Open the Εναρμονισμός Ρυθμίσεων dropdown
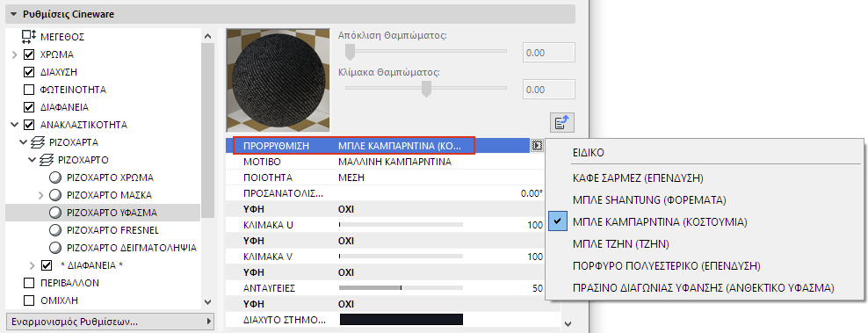This screenshot has width=868, height=333. (x=110, y=322)
